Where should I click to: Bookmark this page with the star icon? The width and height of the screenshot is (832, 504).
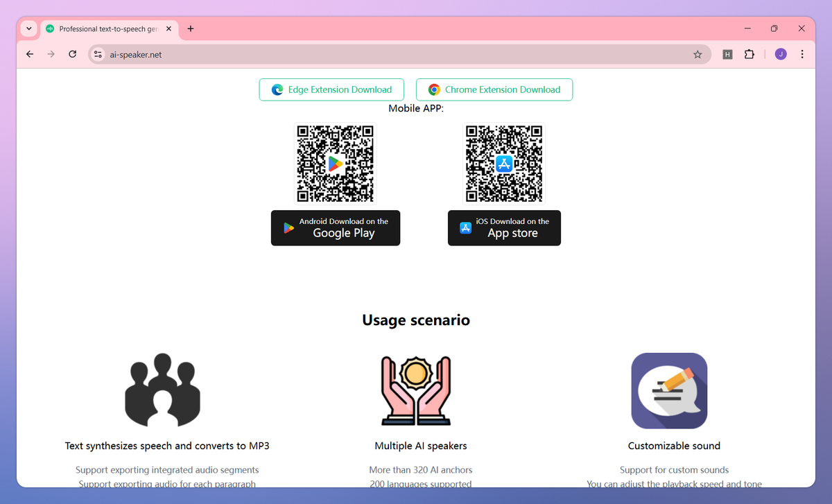click(x=697, y=54)
